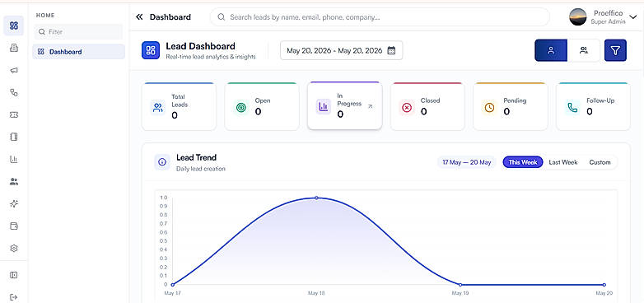Image resolution: width=644 pixels, height=303 pixels.
Task: Select the This Week tab
Action: tap(523, 162)
